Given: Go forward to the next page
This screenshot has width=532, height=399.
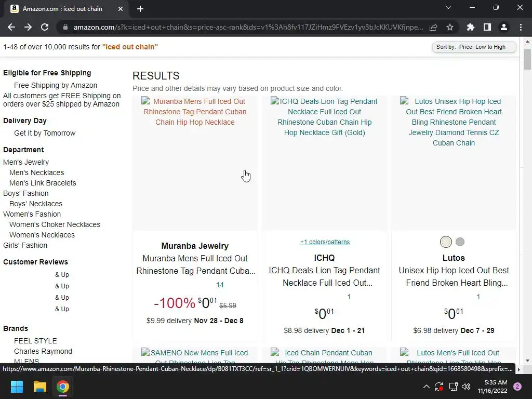Looking at the screenshot, I should (x=28, y=27).
